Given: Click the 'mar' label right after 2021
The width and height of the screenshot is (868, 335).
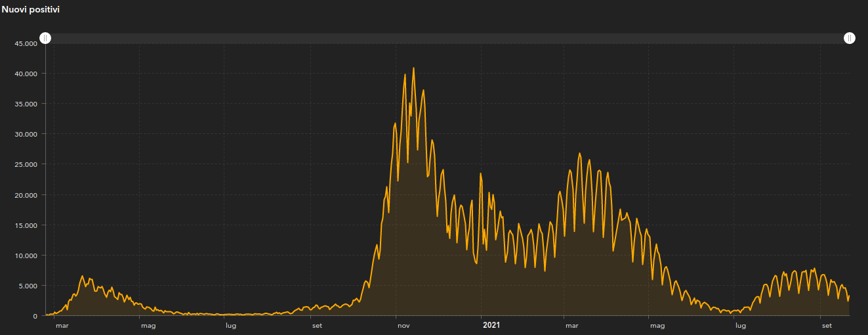Looking at the screenshot, I should point(572,326).
